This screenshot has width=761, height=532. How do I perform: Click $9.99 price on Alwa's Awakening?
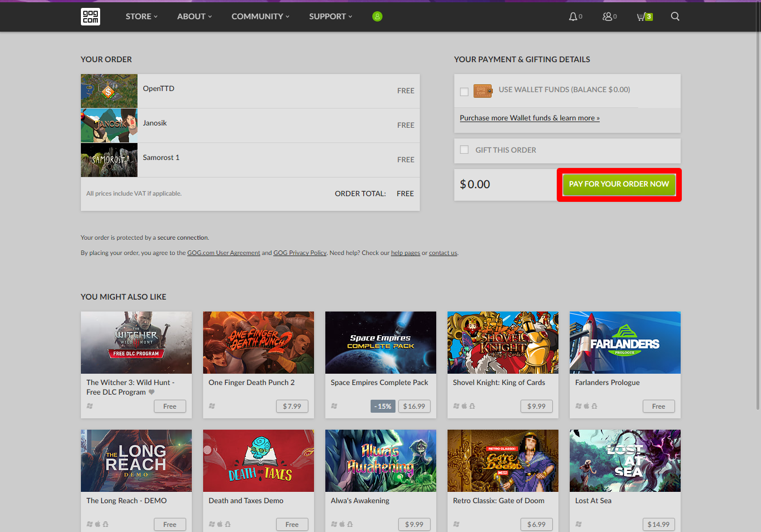[414, 524]
